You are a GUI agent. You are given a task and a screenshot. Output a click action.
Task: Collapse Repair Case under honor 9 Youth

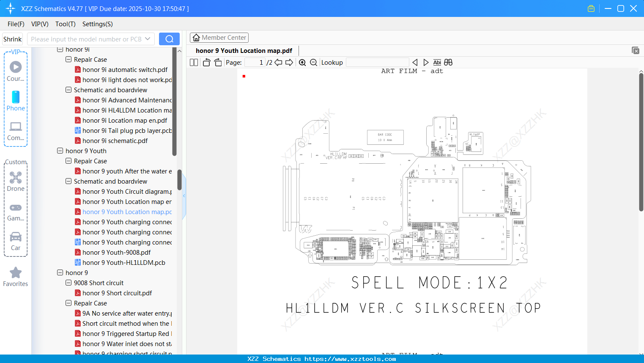(69, 161)
